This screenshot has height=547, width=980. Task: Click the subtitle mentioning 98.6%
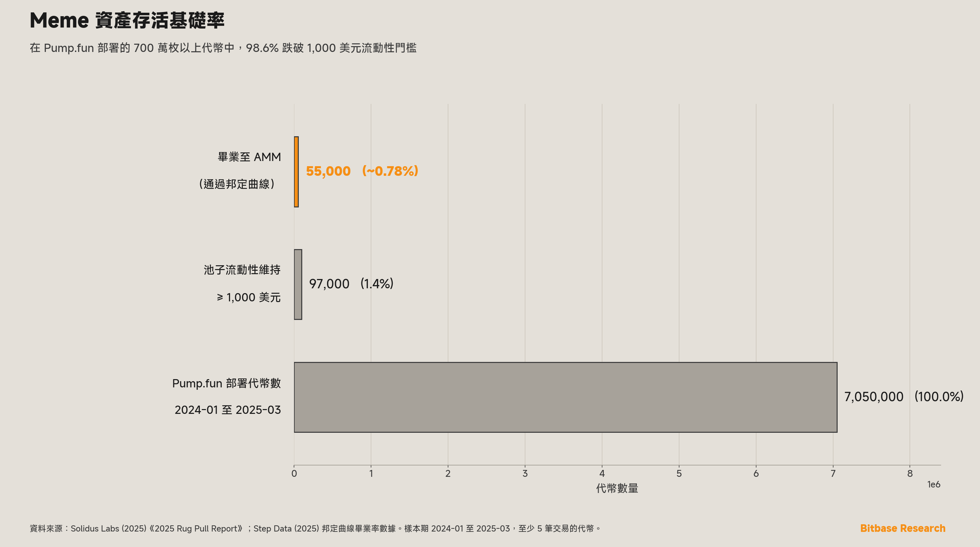point(223,48)
